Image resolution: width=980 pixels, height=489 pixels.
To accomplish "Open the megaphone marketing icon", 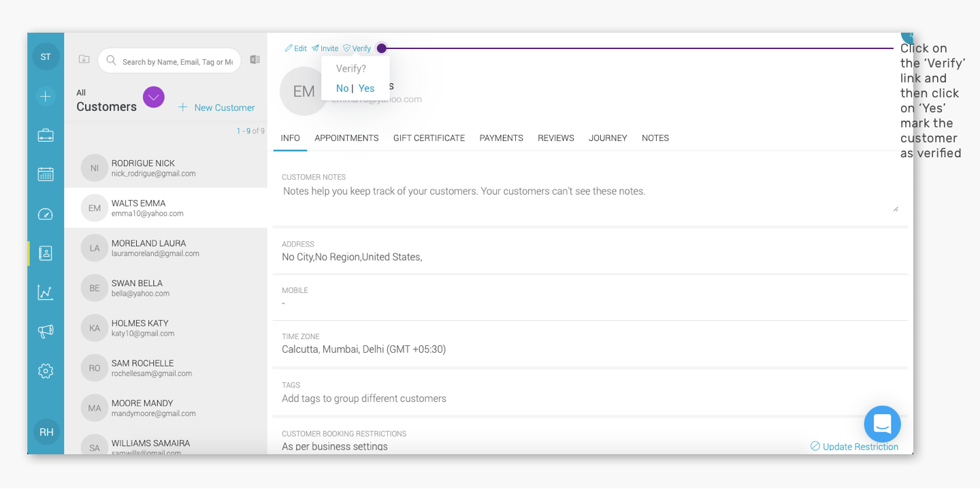I will (46, 332).
